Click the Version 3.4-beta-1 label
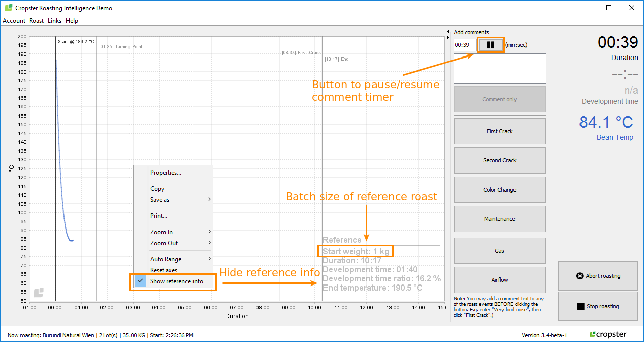644x342 pixels. click(x=544, y=335)
